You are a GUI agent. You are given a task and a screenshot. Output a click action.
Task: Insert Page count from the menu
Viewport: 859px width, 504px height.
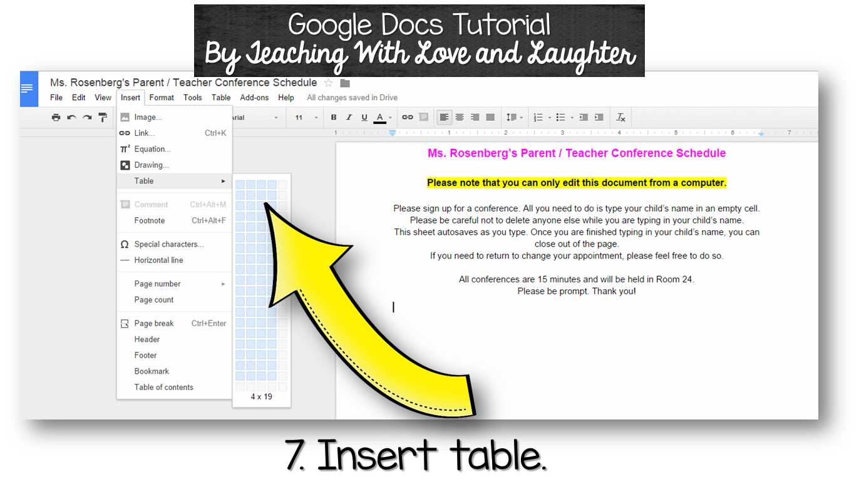[174, 300]
